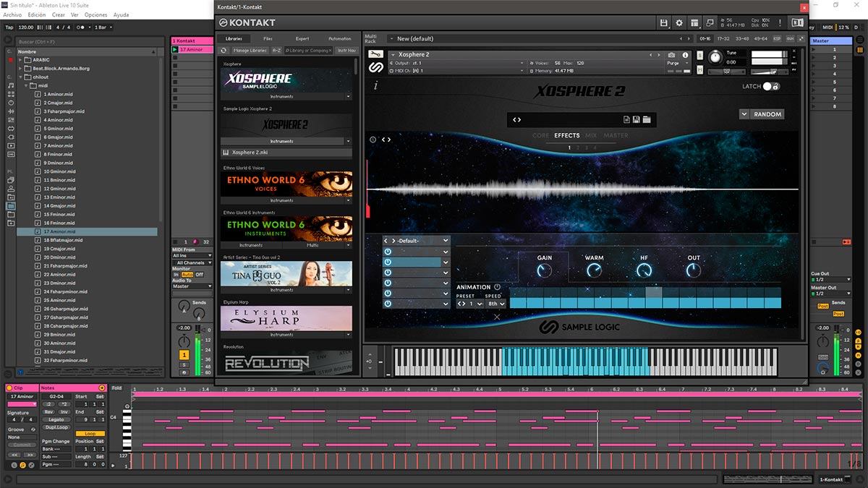Image resolution: width=868 pixels, height=488 pixels.
Task: Toggle the ANIMATION power button
Action: (498, 287)
